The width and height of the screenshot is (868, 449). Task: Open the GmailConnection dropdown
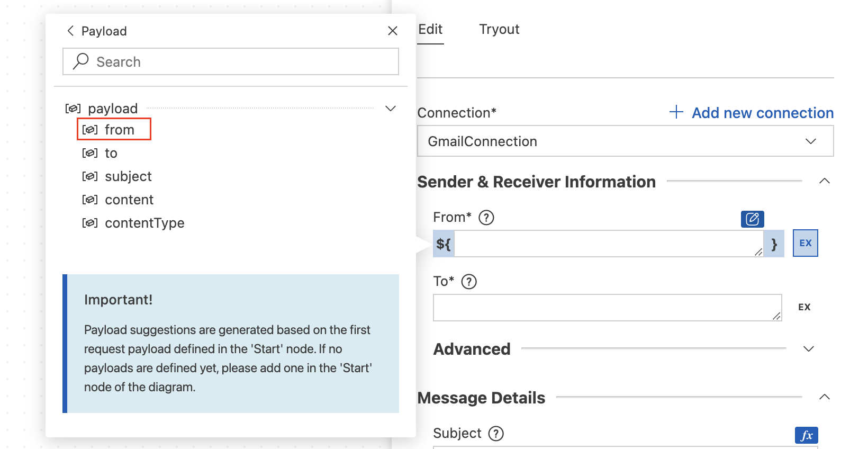click(626, 141)
